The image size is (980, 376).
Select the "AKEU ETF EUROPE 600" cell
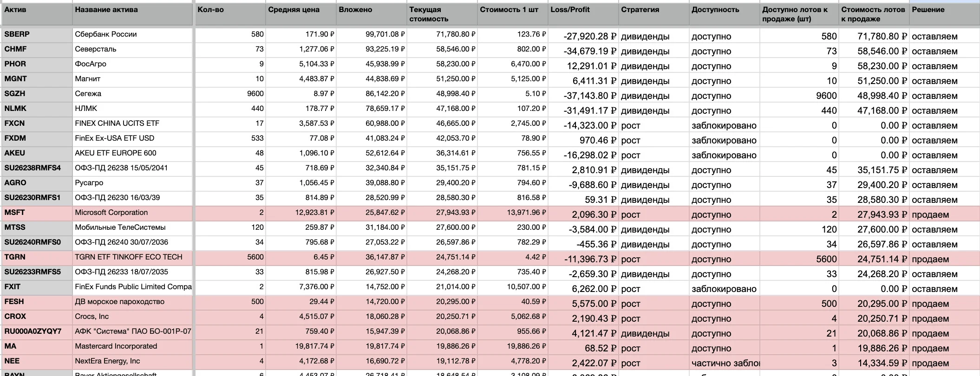pos(132,154)
